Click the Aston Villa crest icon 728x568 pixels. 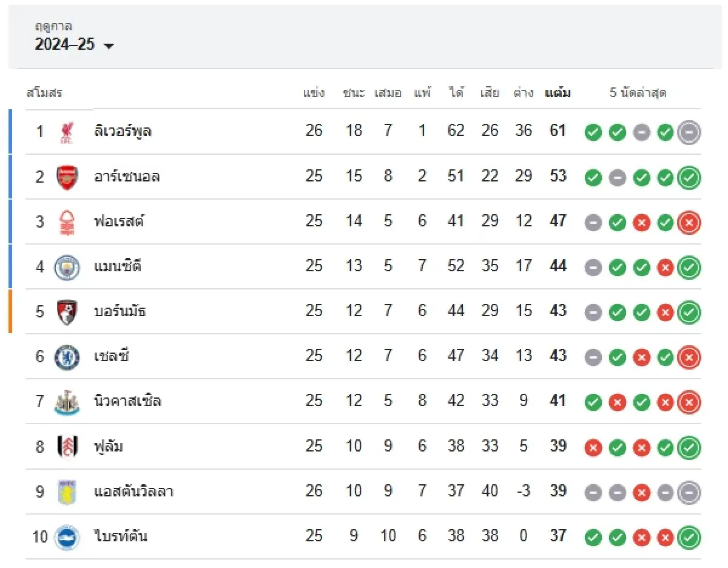(67, 492)
